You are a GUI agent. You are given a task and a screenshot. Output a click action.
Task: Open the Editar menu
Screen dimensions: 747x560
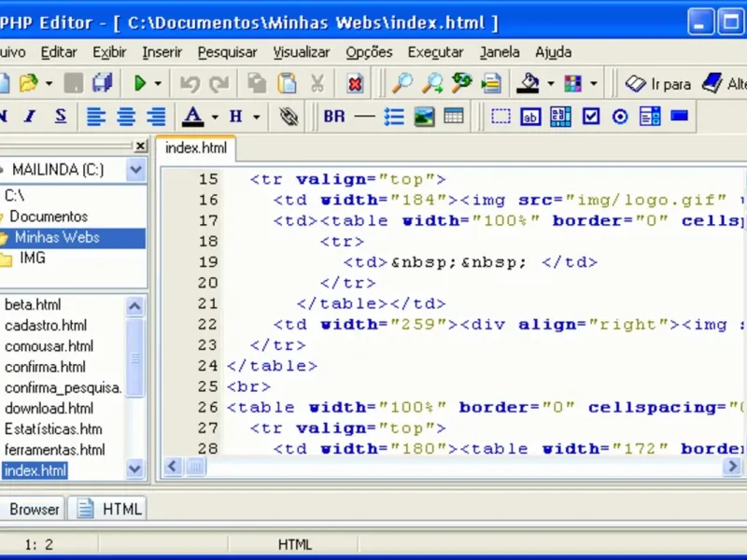[59, 52]
